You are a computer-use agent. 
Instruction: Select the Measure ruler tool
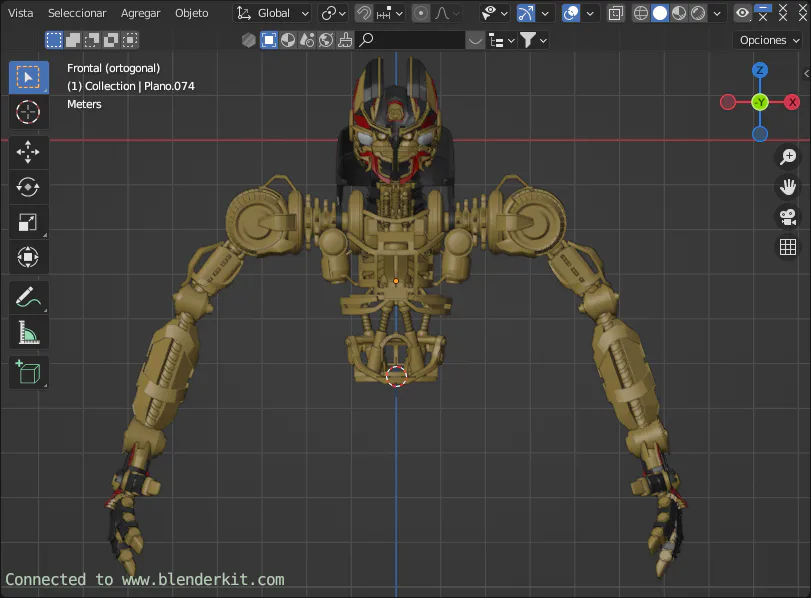click(x=28, y=332)
